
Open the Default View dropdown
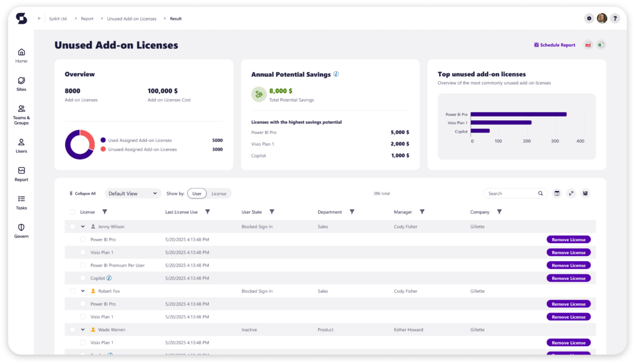pos(133,193)
